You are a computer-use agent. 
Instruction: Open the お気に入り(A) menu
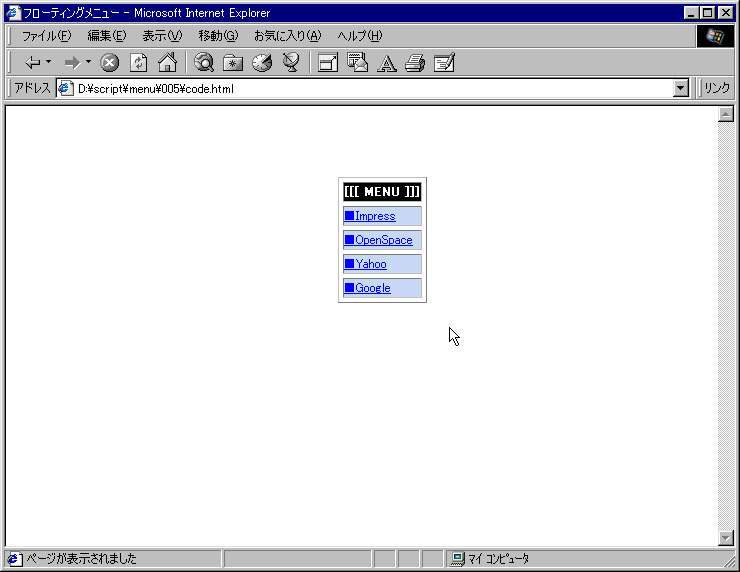click(287, 36)
